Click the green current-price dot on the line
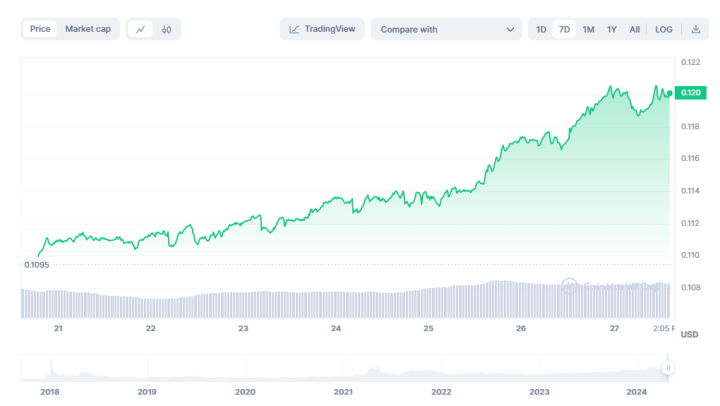 coord(669,93)
